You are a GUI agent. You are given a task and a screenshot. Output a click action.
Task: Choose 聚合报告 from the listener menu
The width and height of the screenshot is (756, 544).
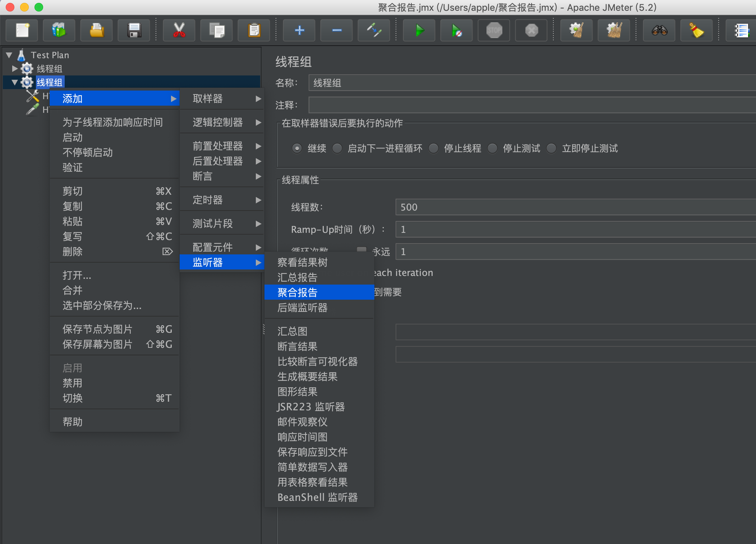(x=319, y=292)
